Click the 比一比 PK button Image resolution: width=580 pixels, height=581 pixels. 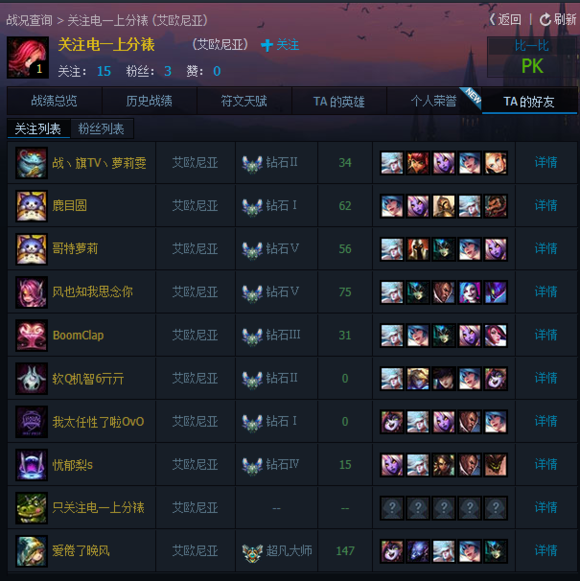pyautogui.click(x=532, y=57)
